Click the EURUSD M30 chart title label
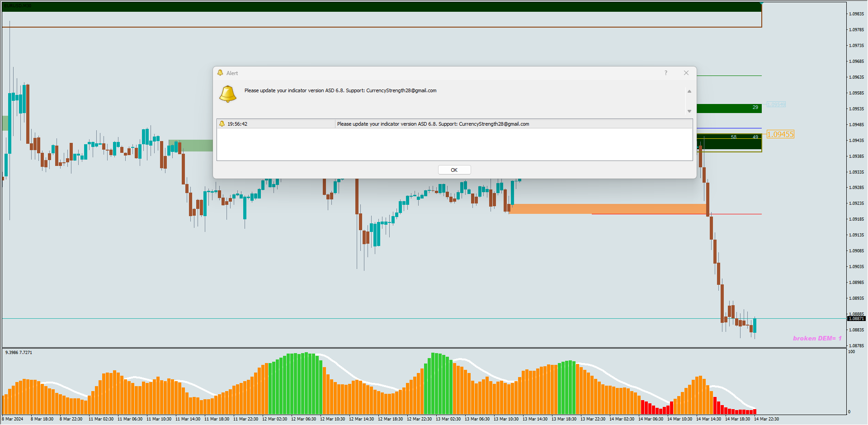 pyautogui.click(x=17, y=6)
